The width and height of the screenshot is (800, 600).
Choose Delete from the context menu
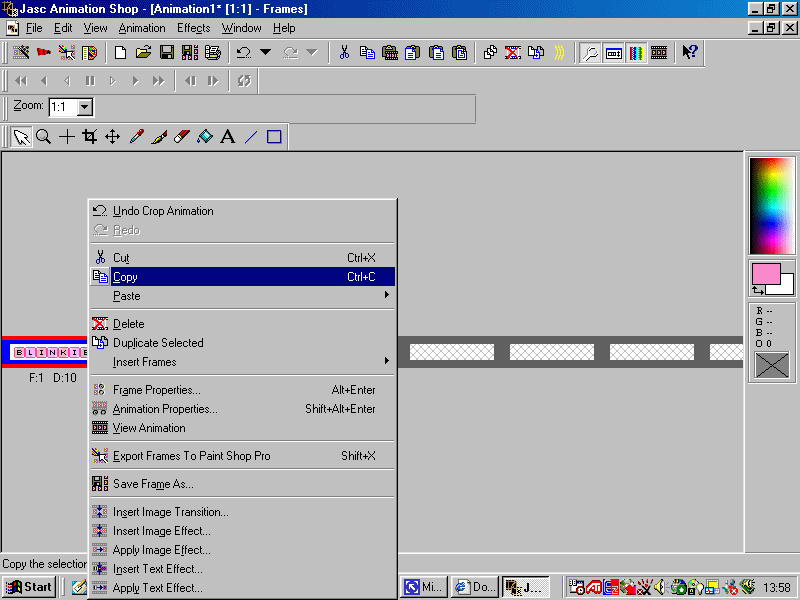click(x=242, y=324)
